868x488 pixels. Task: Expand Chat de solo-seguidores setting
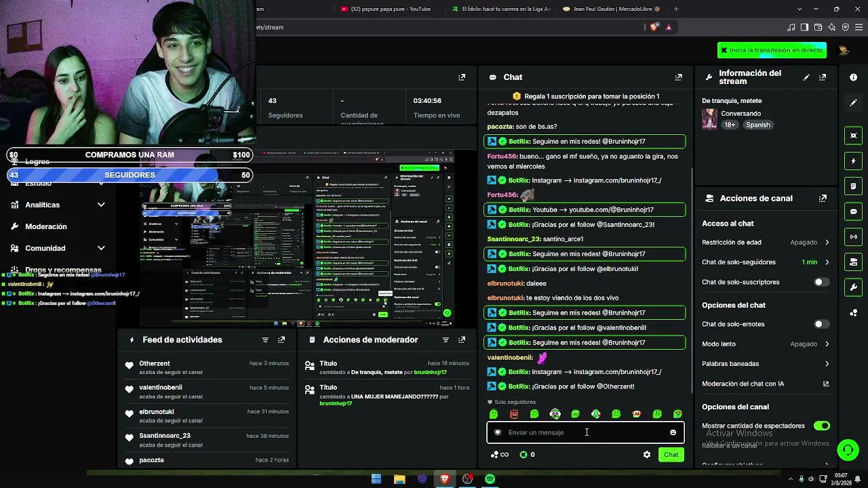click(766, 262)
